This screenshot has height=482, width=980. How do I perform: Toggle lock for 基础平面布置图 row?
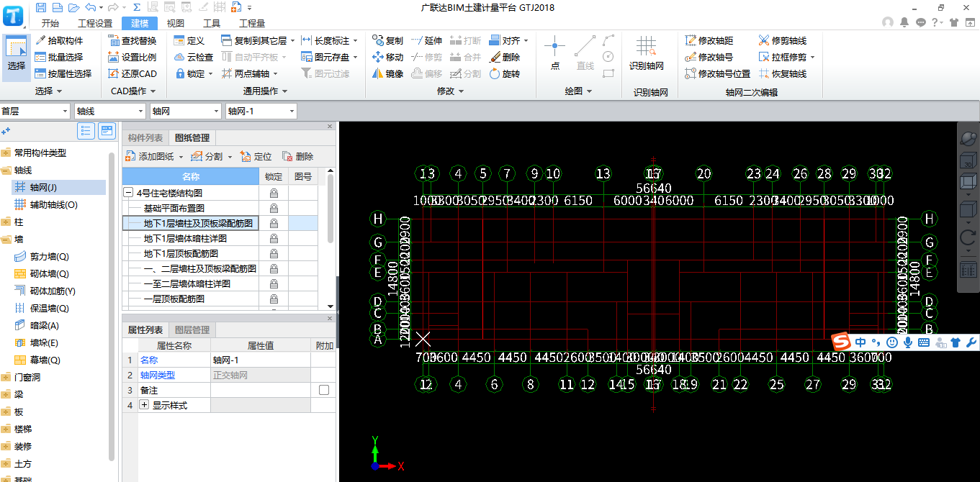(x=274, y=209)
